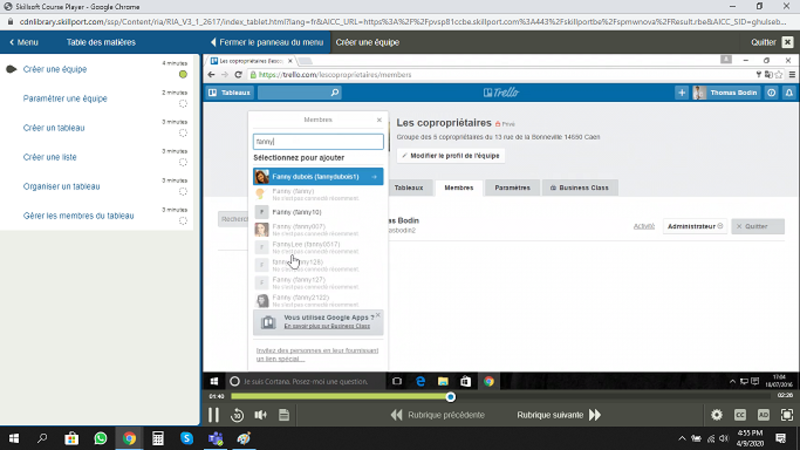
Task: Click invite people with special link
Action: (x=317, y=355)
